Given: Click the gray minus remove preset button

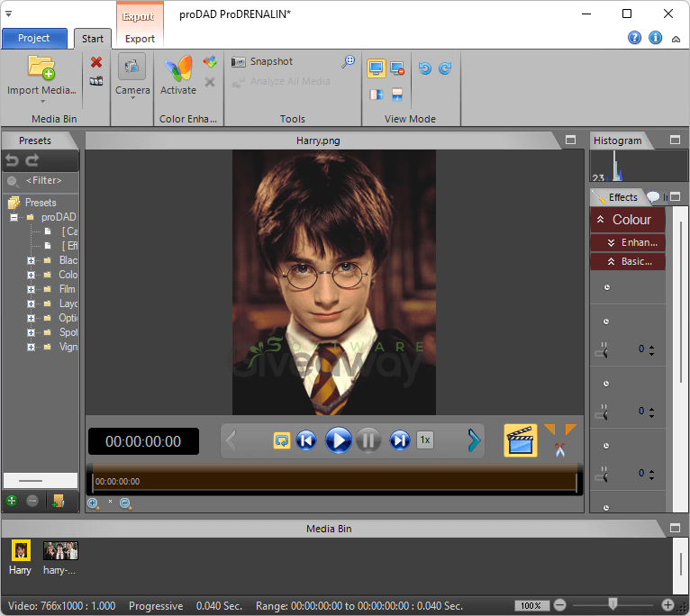Looking at the screenshot, I should pyautogui.click(x=32, y=501).
